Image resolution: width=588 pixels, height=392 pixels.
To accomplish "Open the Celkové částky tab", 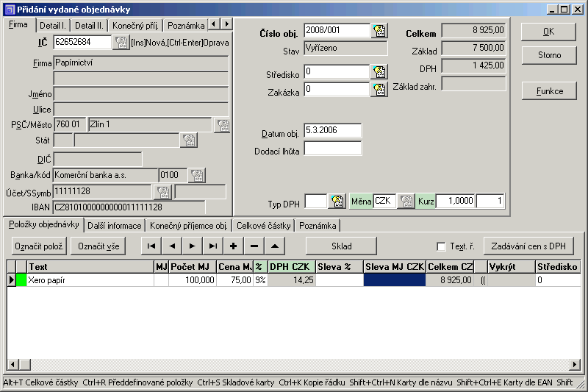I will point(264,226).
